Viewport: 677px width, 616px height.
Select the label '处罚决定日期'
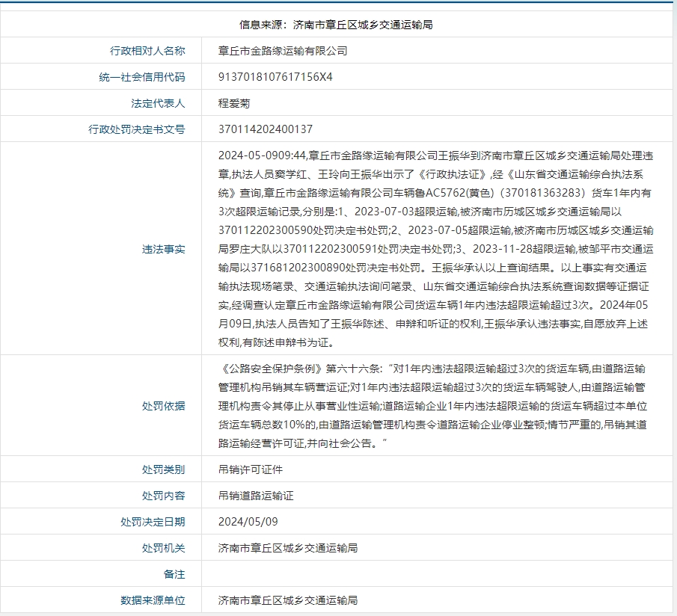[x=153, y=522]
